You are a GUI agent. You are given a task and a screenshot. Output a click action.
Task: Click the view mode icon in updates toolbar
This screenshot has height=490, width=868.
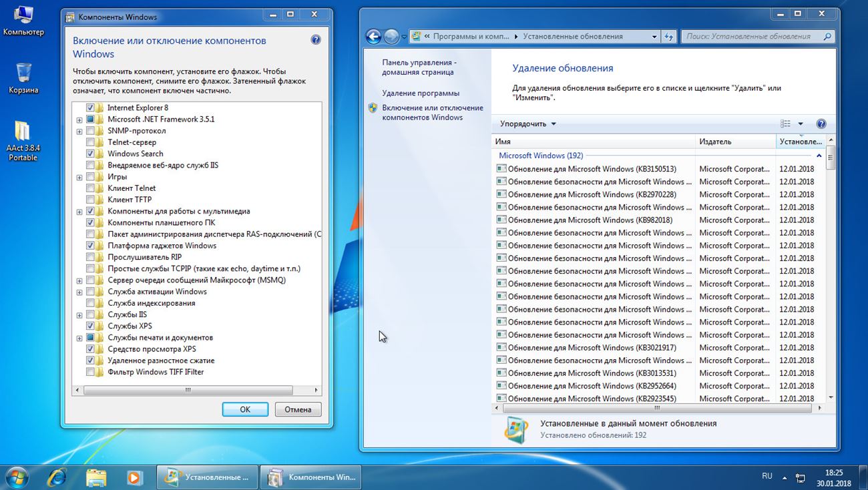786,124
